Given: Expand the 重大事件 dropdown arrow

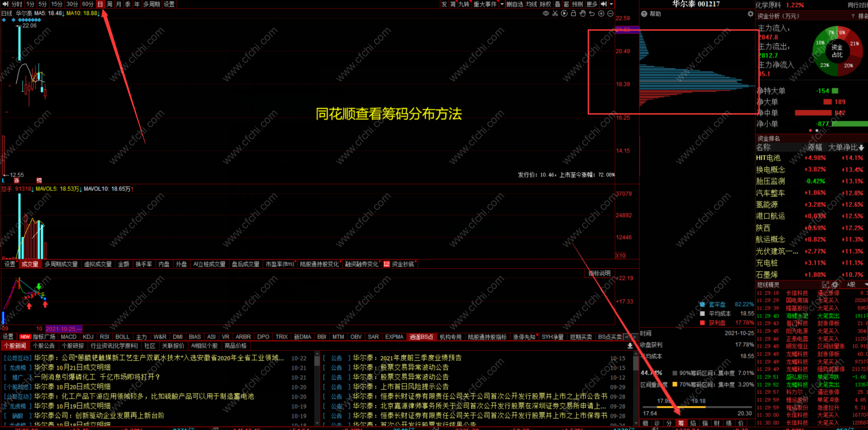Looking at the screenshot, I should click(502, 4).
